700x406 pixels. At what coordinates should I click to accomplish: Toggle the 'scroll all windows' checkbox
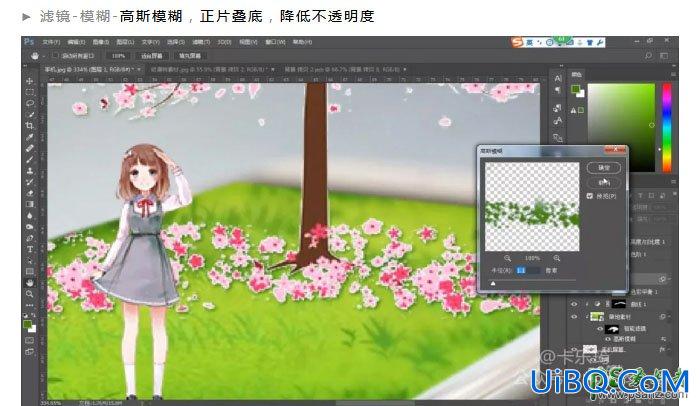click(x=56, y=56)
